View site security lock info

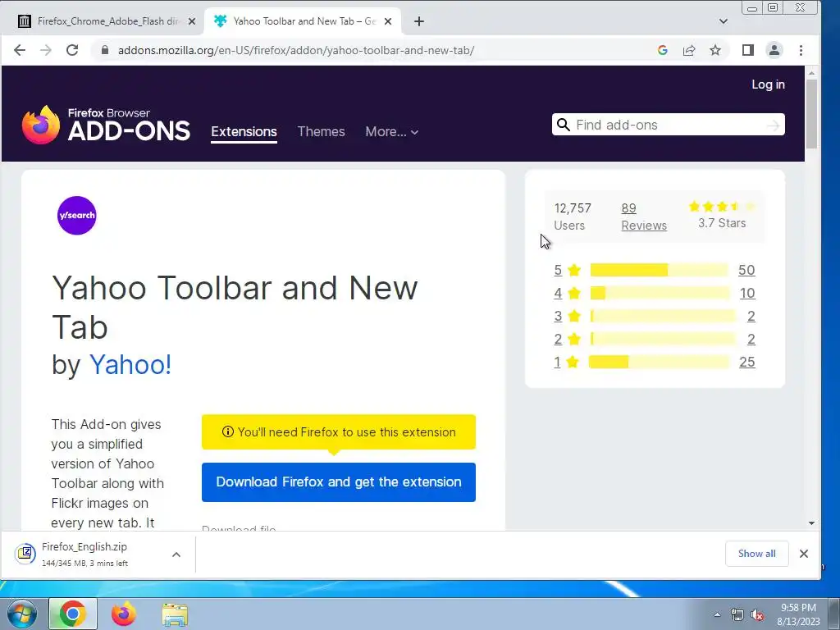pyautogui.click(x=105, y=50)
